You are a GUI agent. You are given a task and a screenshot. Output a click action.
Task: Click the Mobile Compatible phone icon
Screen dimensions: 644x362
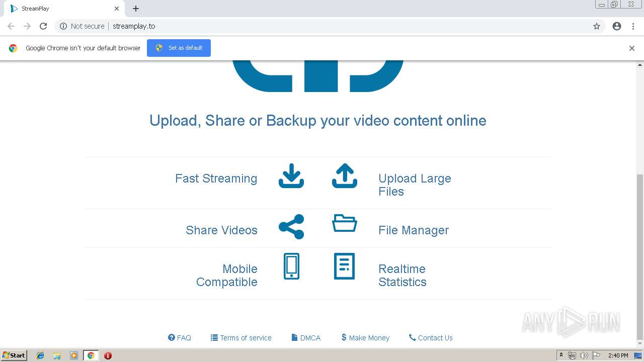(291, 266)
